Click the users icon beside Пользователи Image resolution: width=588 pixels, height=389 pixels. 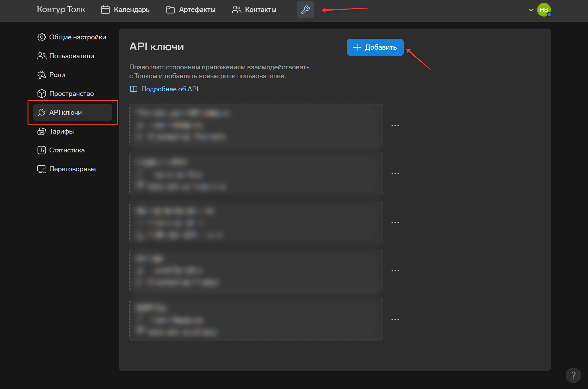click(x=42, y=56)
